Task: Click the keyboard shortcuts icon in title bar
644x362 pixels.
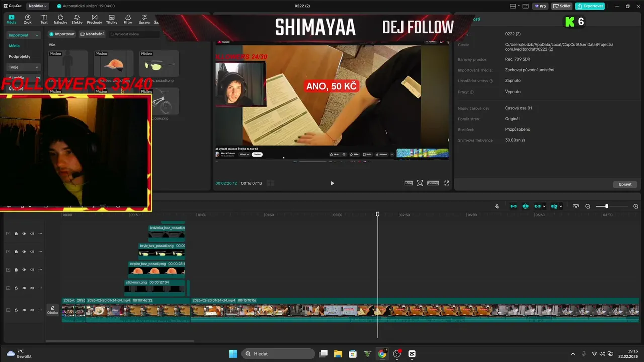Action: [x=525, y=6]
